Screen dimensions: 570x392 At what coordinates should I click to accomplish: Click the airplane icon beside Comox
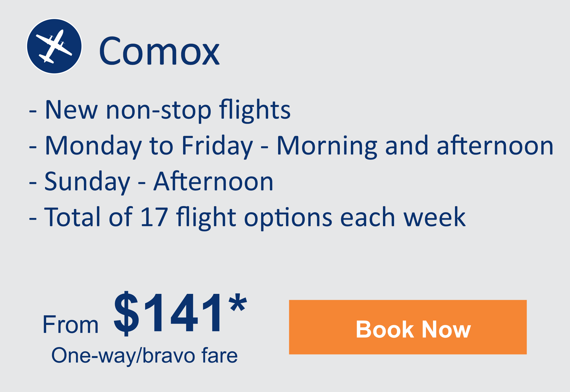(x=54, y=46)
